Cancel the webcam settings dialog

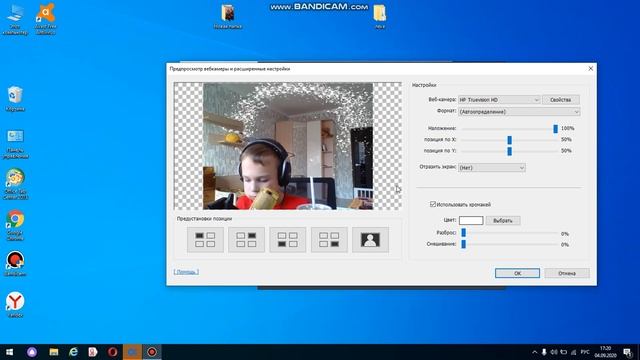pos(567,273)
